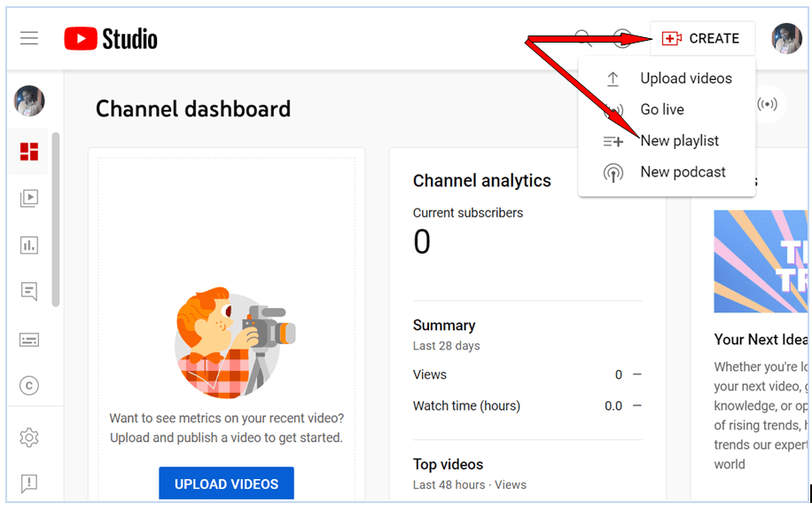812x511 pixels.
Task: Collapse the Create menu by choosing Go live
Action: coord(661,109)
